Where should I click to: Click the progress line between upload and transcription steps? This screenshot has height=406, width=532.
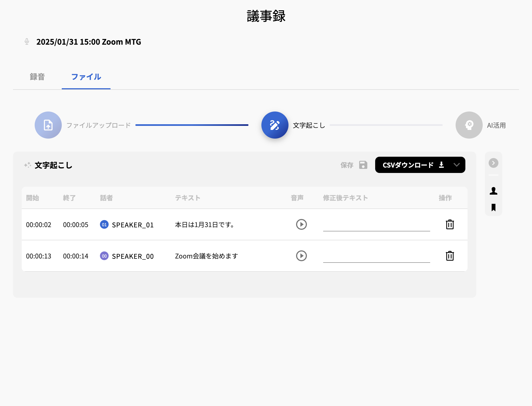click(192, 125)
